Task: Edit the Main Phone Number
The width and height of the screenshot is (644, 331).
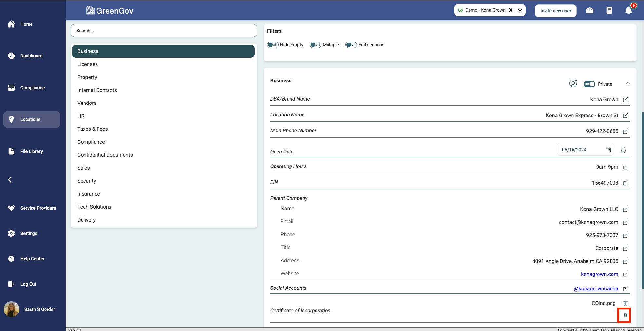Action: coord(625,131)
